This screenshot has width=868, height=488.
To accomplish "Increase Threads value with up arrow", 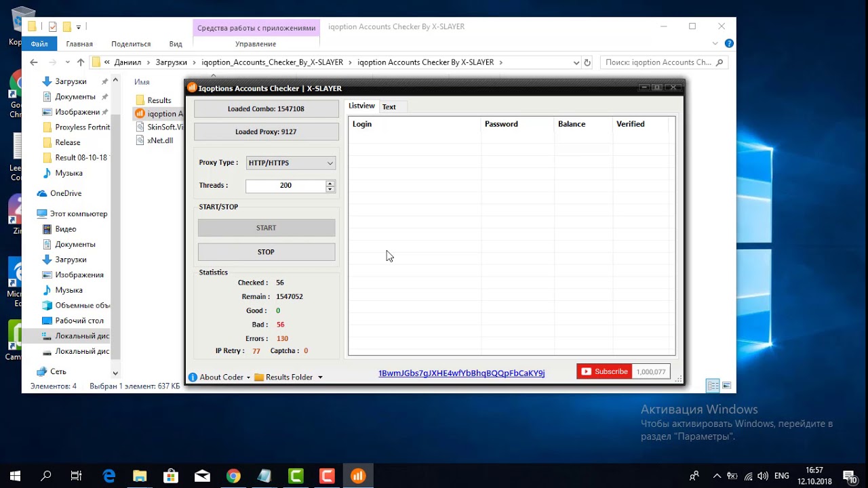I will pyautogui.click(x=330, y=182).
